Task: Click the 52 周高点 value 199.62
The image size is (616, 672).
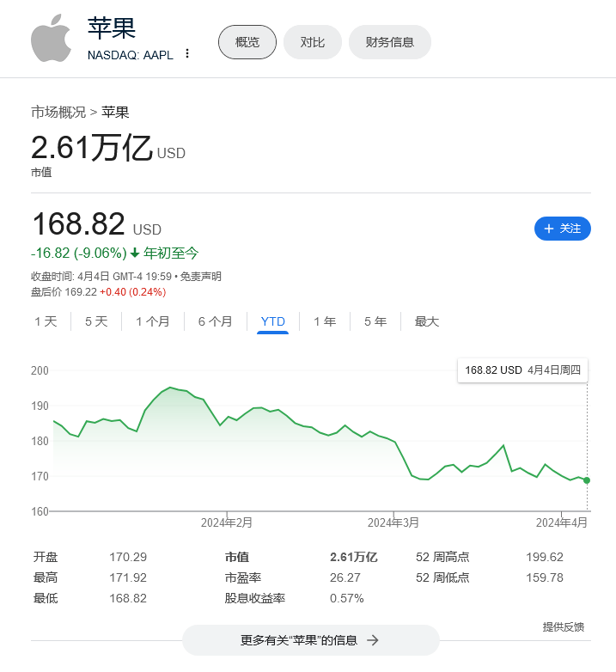Action: (x=545, y=557)
